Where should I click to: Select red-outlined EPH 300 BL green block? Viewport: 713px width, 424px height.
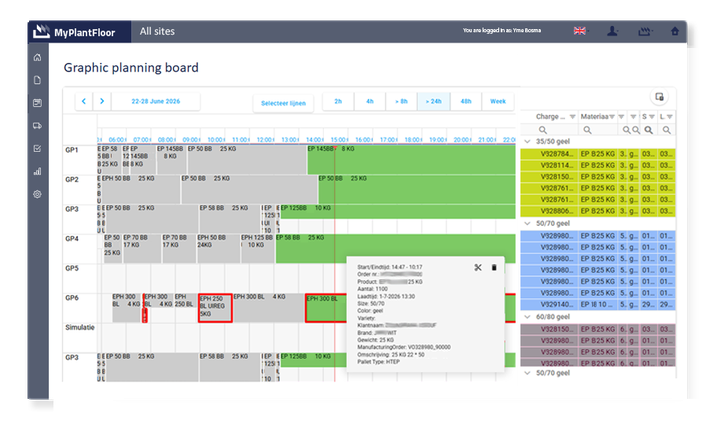tap(326, 308)
